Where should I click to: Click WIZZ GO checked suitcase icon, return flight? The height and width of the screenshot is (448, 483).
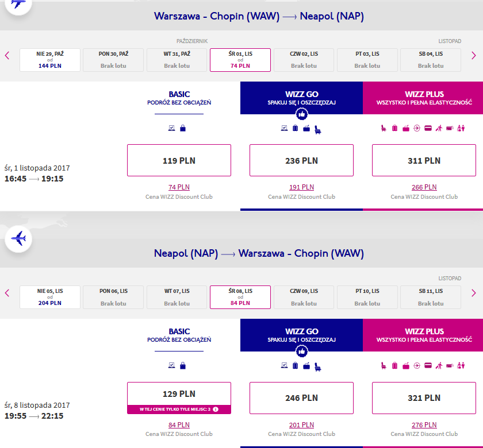coord(295,365)
